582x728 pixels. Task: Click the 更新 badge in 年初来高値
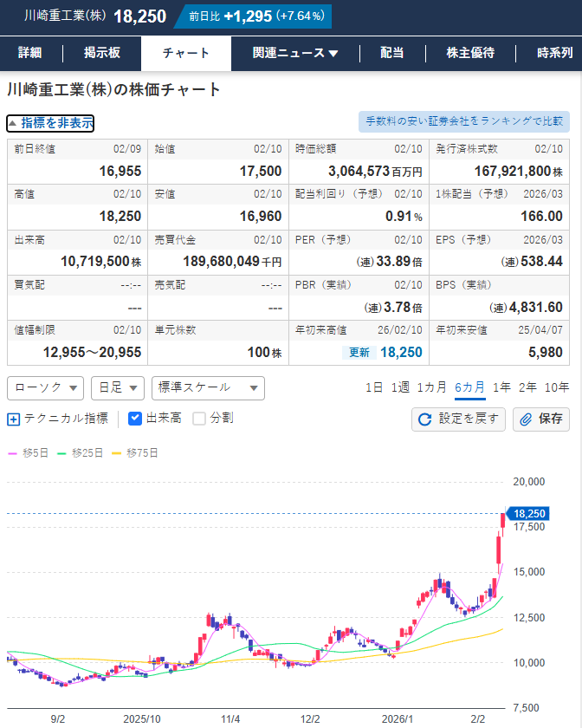click(x=359, y=353)
